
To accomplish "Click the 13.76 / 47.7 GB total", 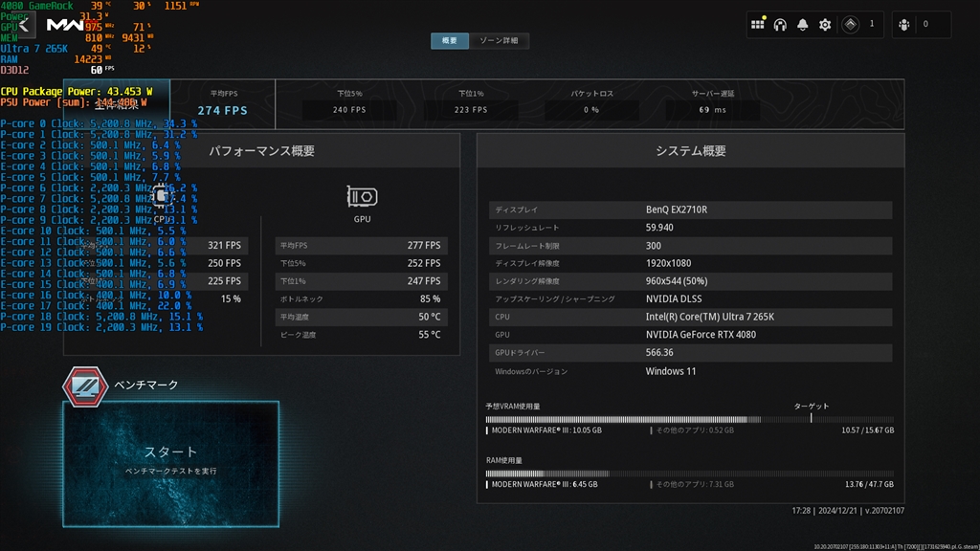I will 869,484.
